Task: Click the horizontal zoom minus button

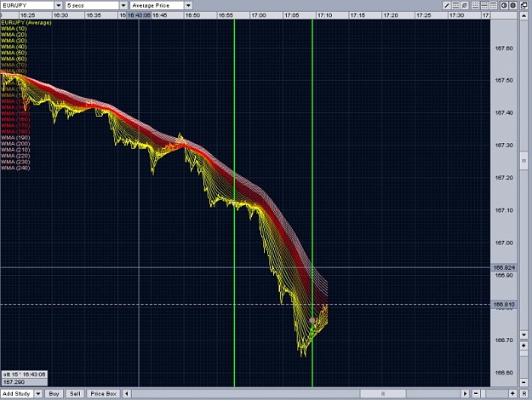Action: coord(476,393)
